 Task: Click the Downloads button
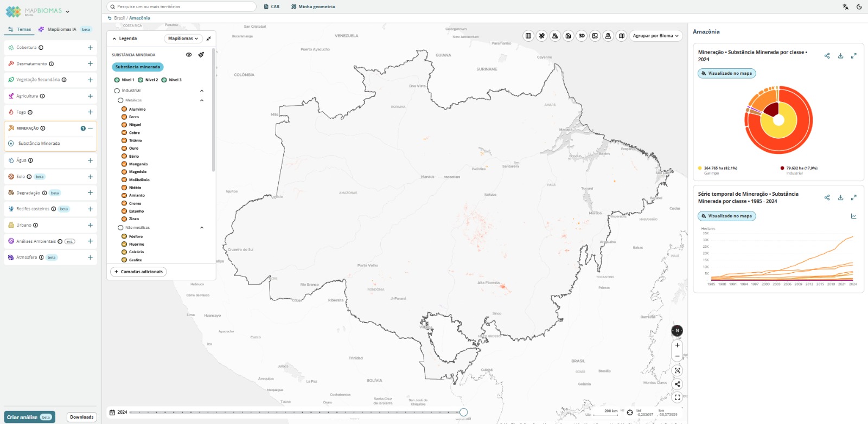click(81, 417)
